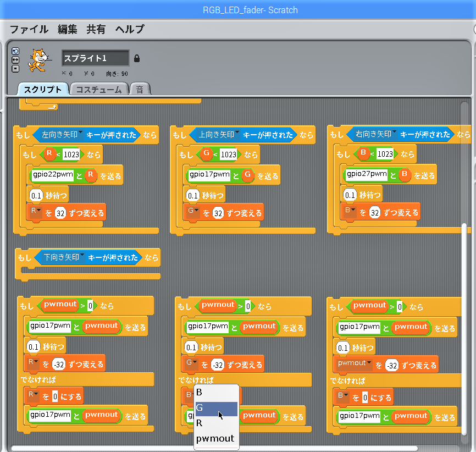Viewport: 476px width, 452px height.
Task: Click the 1023 value in B < 1023
Action: tap(385, 154)
